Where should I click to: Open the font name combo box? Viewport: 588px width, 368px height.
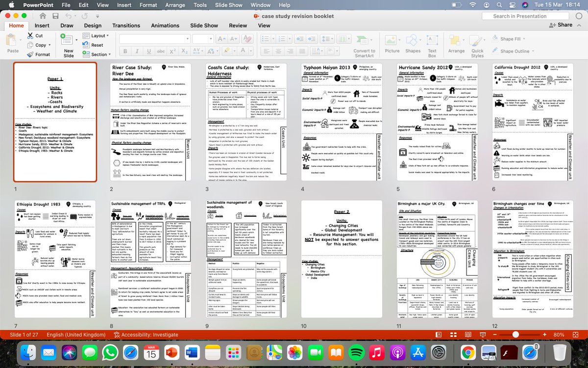click(x=155, y=39)
